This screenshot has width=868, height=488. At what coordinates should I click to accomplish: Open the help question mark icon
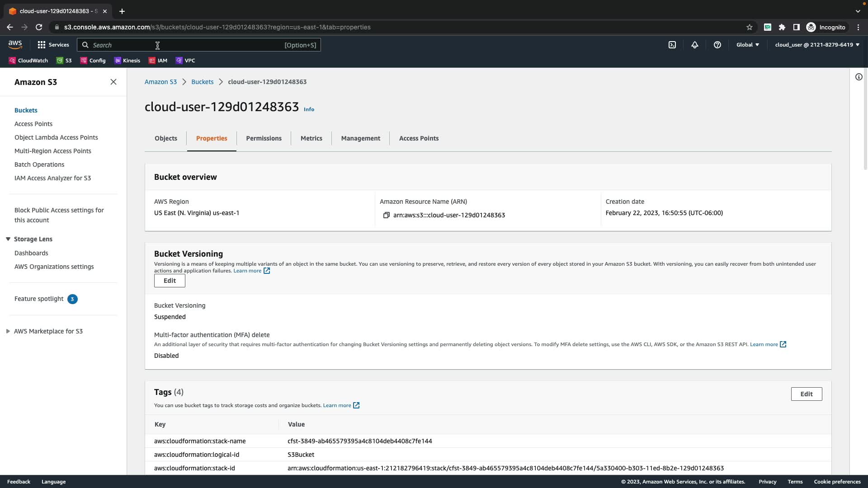[x=717, y=45]
